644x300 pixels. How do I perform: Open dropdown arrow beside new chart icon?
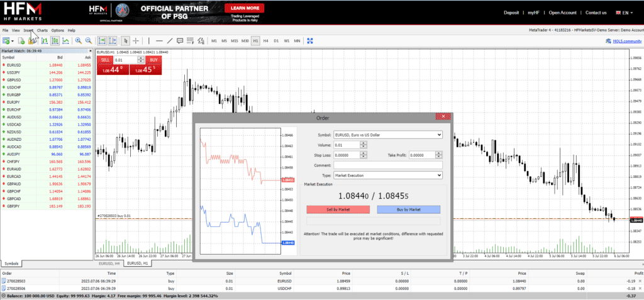(x=13, y=41)
